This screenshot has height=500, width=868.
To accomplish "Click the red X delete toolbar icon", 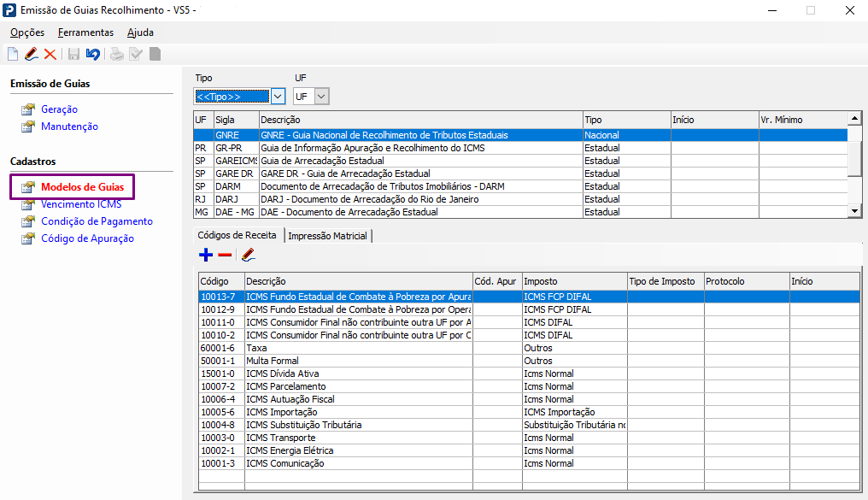I will [x=50, y=54].
